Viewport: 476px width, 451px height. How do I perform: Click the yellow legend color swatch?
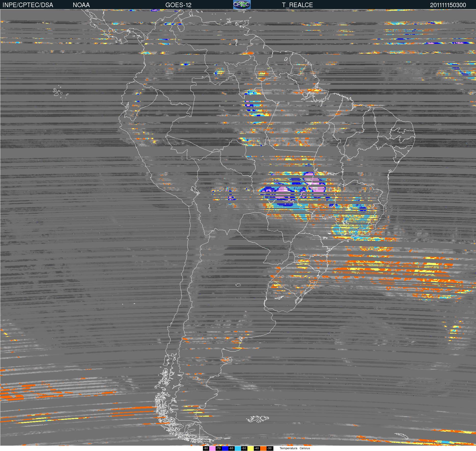(250, 448)
